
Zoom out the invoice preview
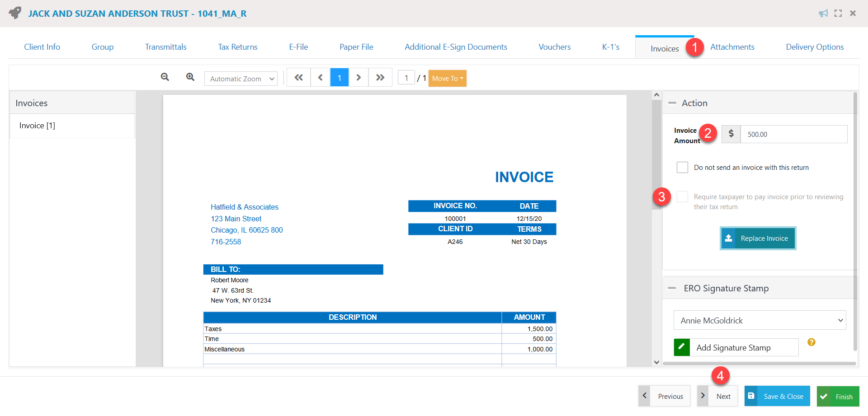pos(165,77)
